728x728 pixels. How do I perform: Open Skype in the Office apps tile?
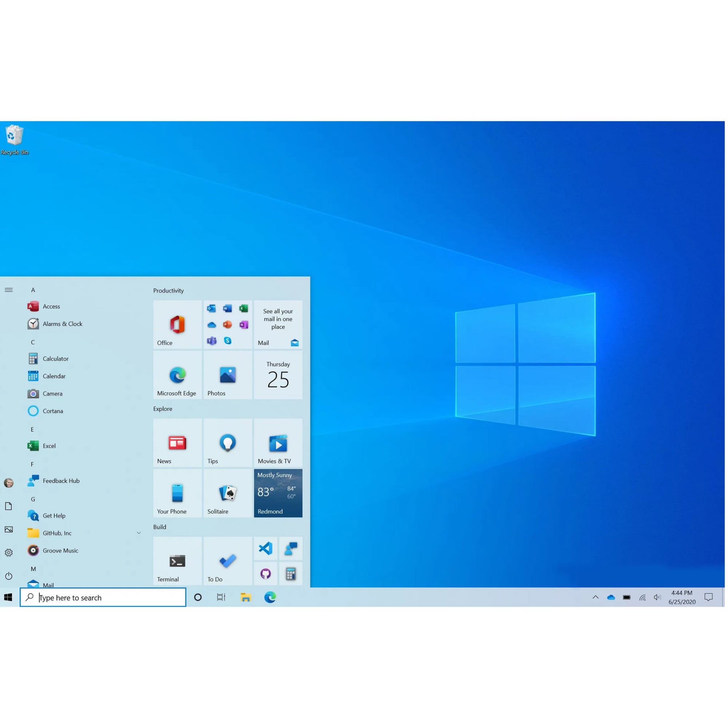point(227,341)
